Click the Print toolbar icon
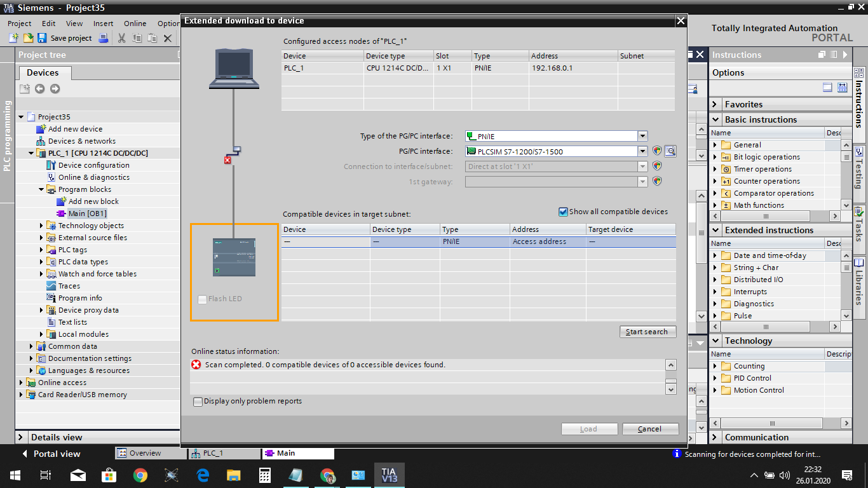 click(x=104, y=38)
